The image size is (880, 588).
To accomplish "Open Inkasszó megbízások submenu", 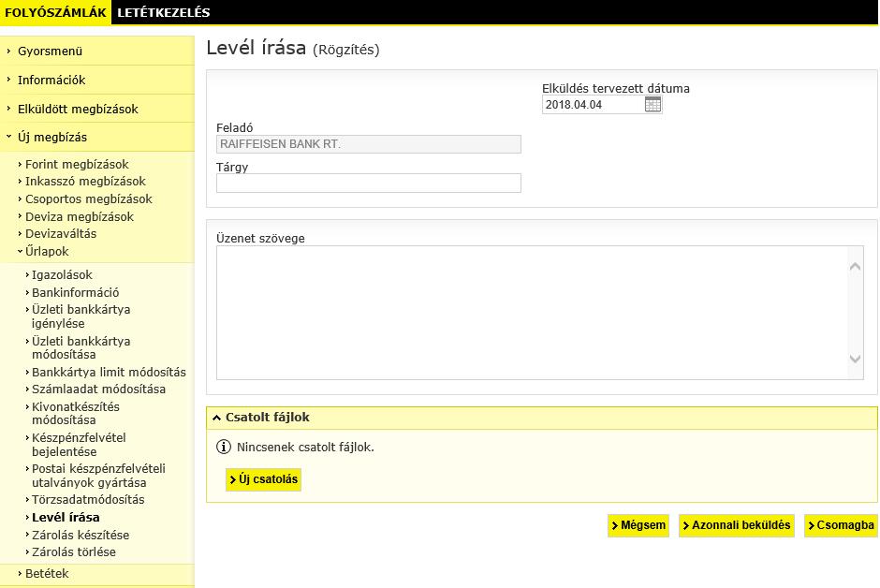I will coord(85,182).
